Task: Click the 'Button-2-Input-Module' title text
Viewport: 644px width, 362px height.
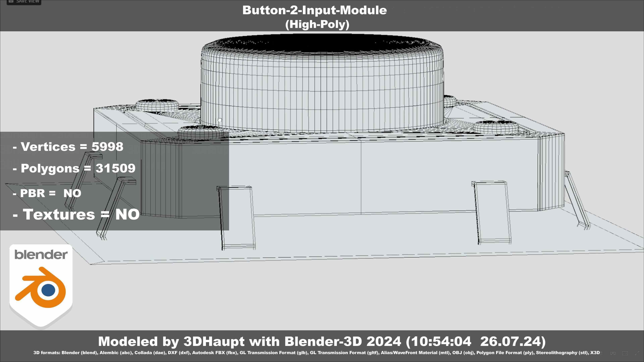Action: (314, 10)
